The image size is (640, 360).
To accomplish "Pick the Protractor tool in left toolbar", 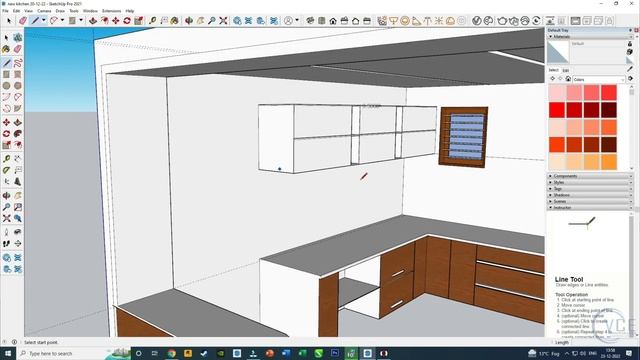I will tap(6, 170).
